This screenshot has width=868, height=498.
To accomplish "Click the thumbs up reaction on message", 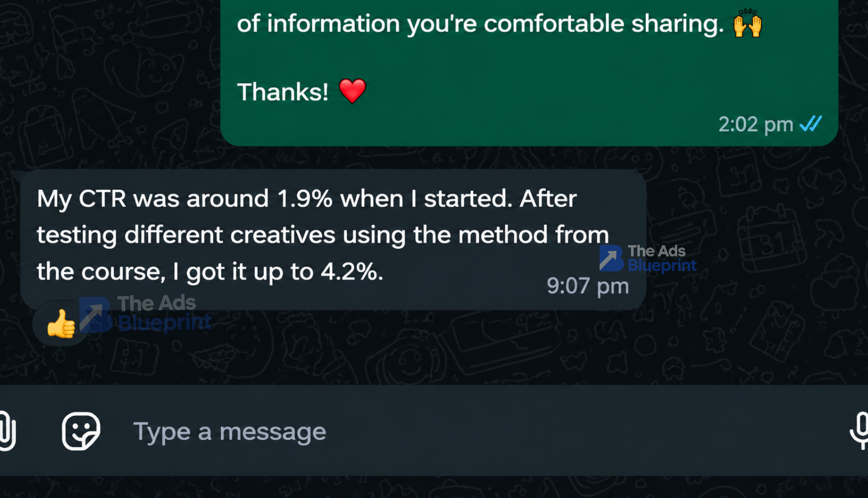I will 61,323.
